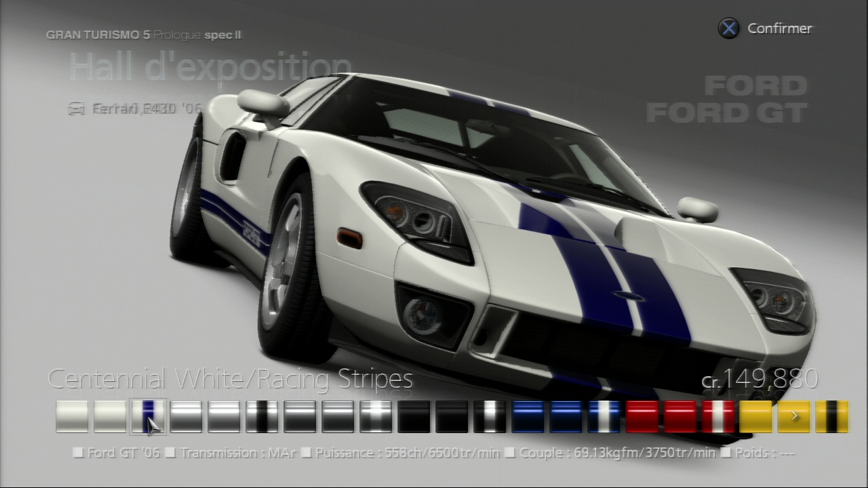Select the leftmost white color swatch

[72, 416]
